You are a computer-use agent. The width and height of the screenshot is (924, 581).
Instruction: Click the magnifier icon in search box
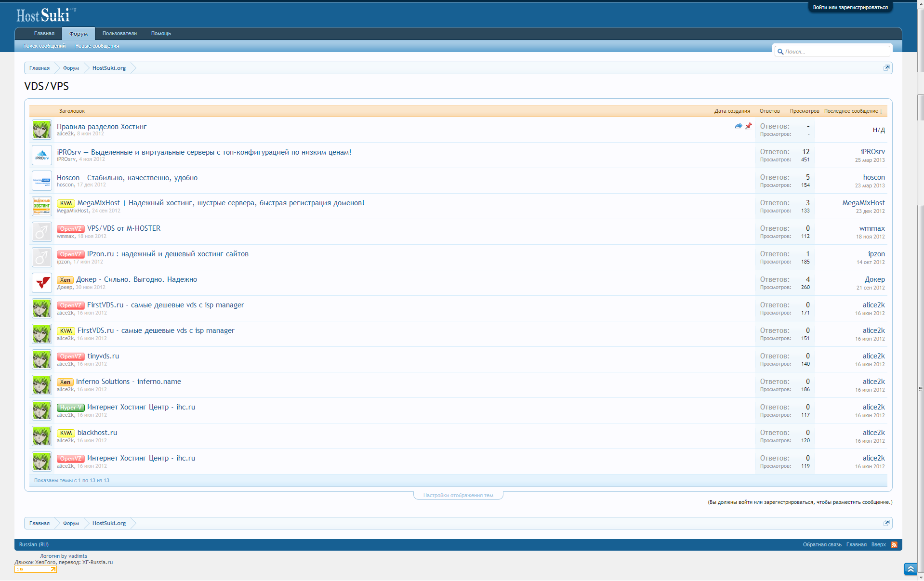point(780,52)
